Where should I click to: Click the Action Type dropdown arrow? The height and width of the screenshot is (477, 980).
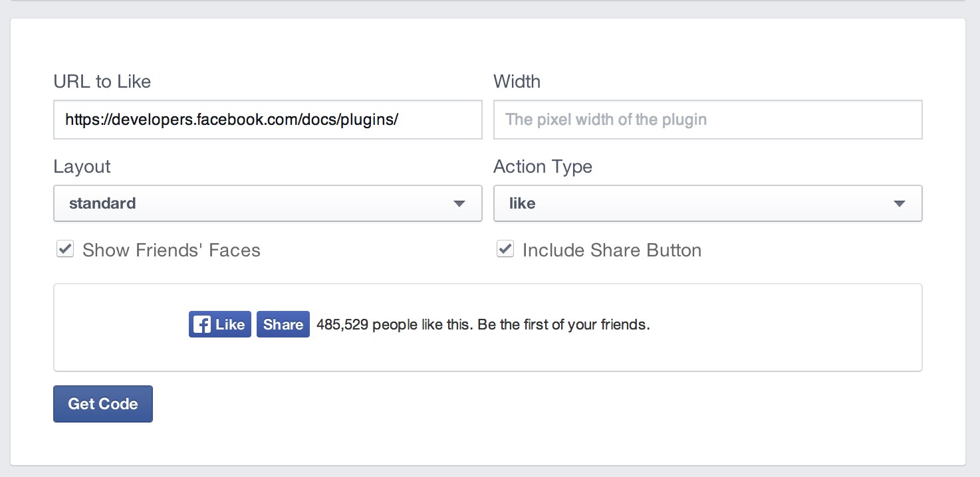coord(900,204)
